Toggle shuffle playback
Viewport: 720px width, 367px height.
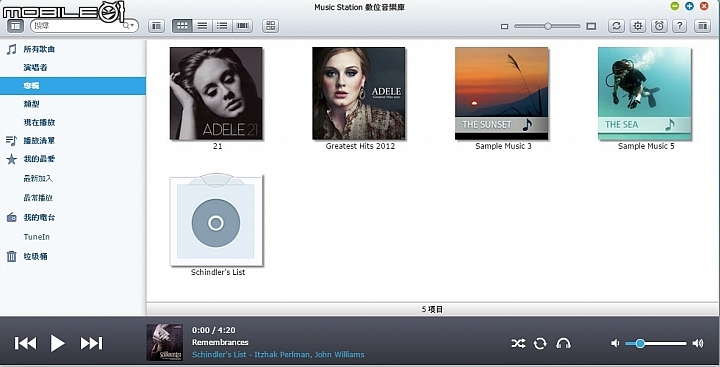point(518,343)
